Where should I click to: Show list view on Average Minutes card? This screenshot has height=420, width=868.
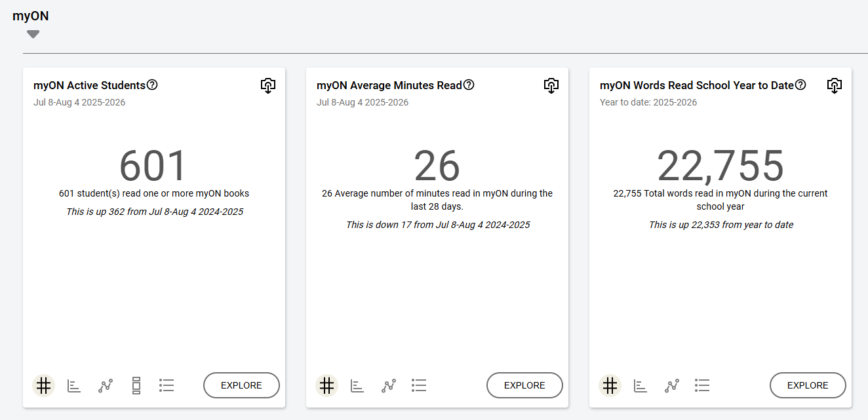pos(419,385)
